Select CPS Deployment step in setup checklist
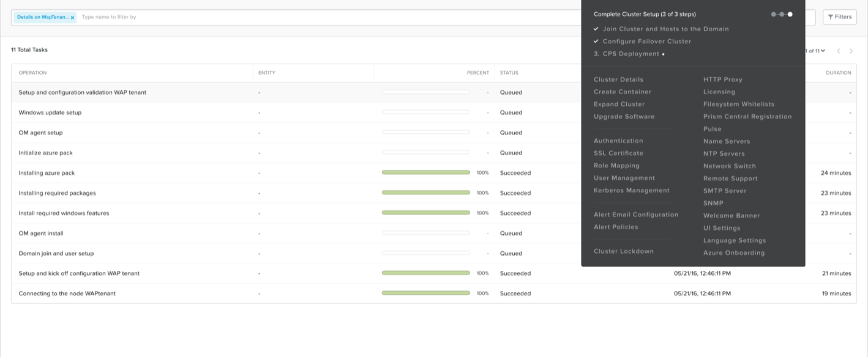868x357 pixels. [628, 54]
